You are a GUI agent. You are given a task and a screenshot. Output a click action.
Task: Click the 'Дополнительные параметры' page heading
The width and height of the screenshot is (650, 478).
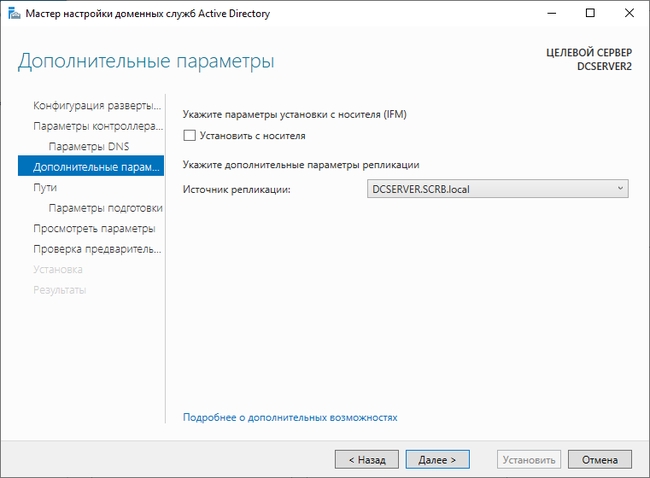(146, 61)
